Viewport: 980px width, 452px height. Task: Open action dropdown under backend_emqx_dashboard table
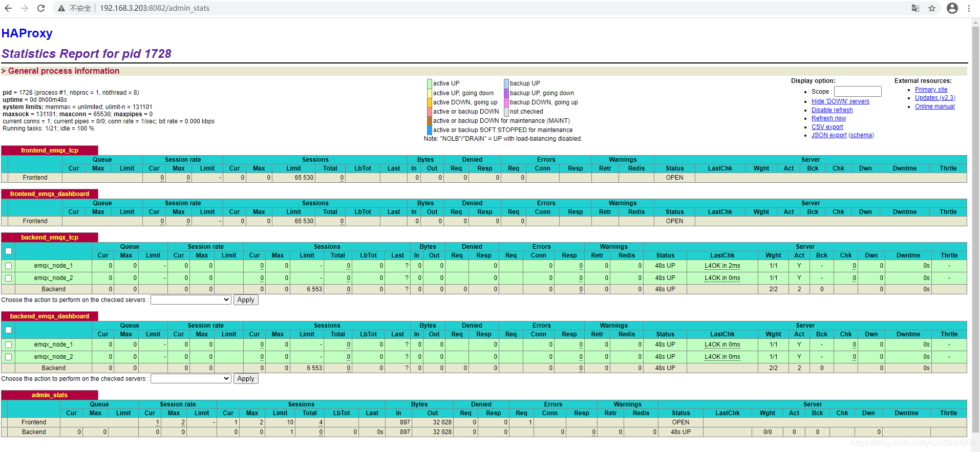click(x=191, y=379)
